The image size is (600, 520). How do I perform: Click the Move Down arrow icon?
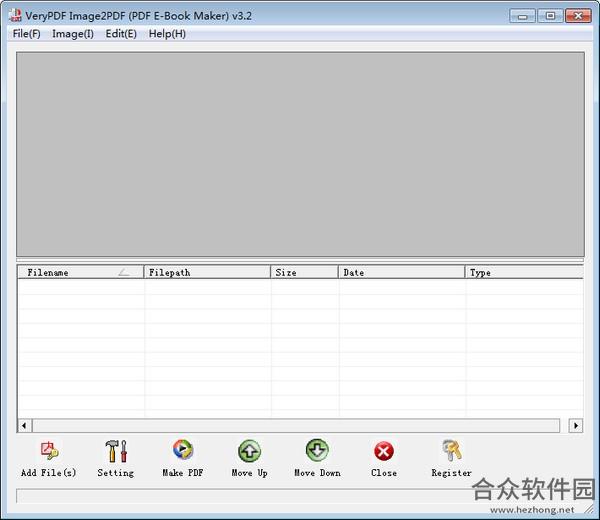[x=317, y=450]
